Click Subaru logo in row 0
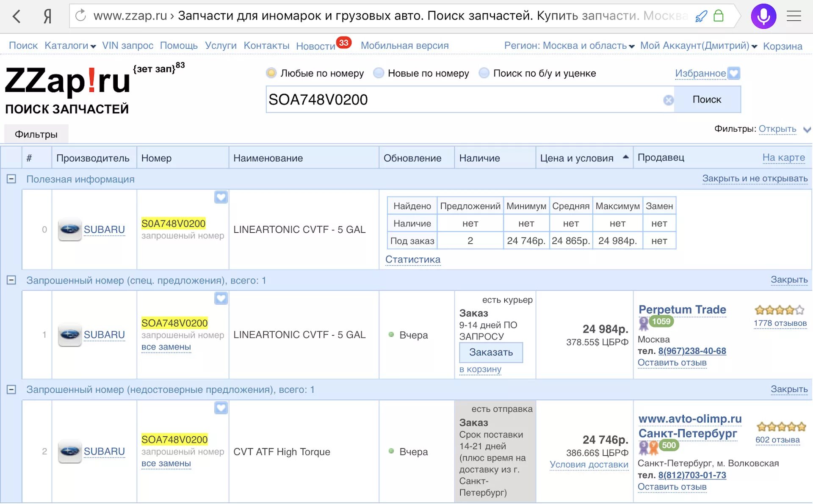Image resolution: width=813 pixels, height=504 pixels. pyautogui.click(x=70, y=229)
